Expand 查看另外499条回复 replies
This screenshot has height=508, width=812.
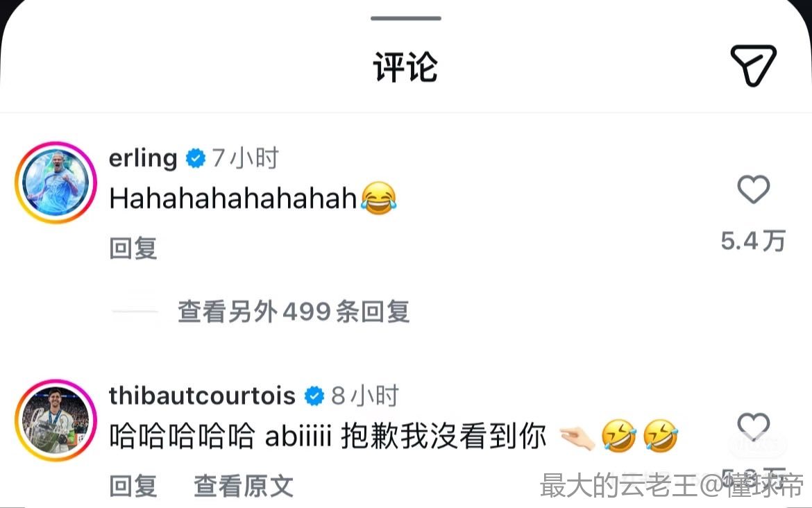294,312
